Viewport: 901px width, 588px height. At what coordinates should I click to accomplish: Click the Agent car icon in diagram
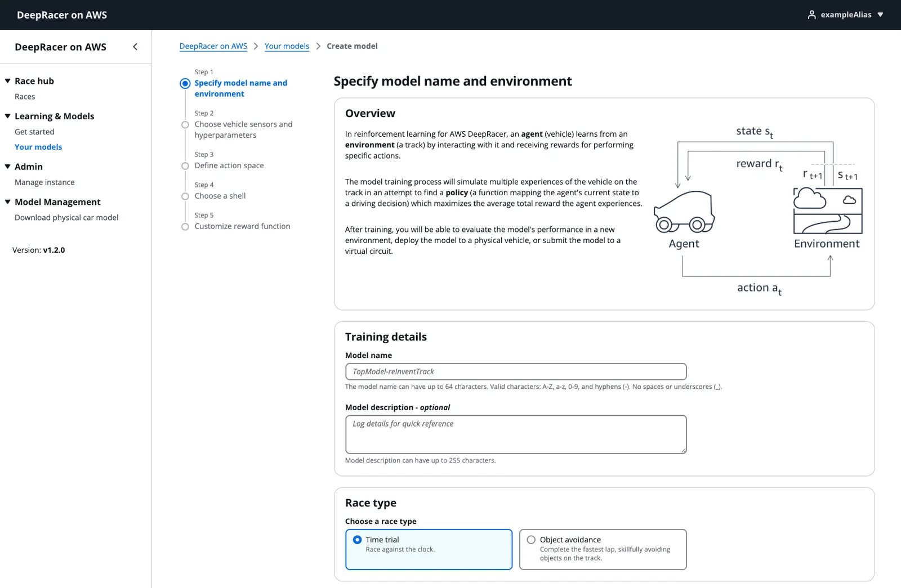(x=684, y=212)
